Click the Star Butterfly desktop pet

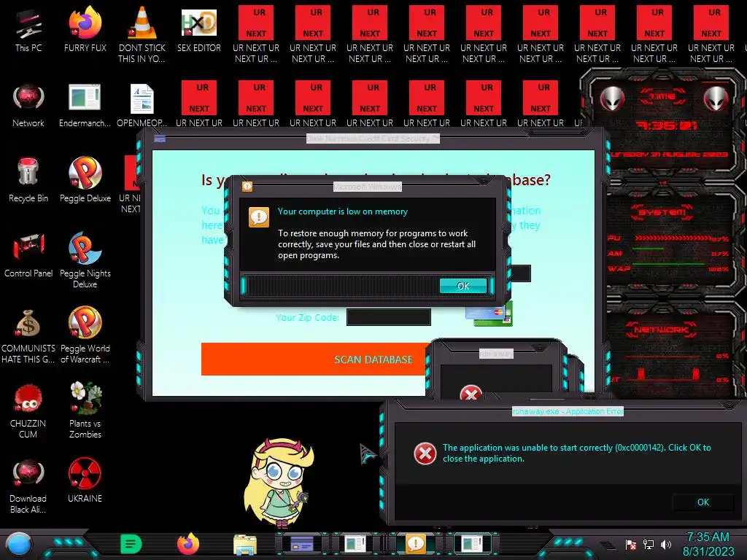tap(278, 481)
